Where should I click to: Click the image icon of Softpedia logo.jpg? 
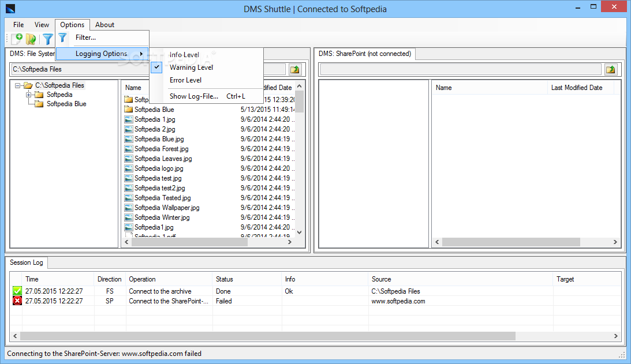[128, 168]
